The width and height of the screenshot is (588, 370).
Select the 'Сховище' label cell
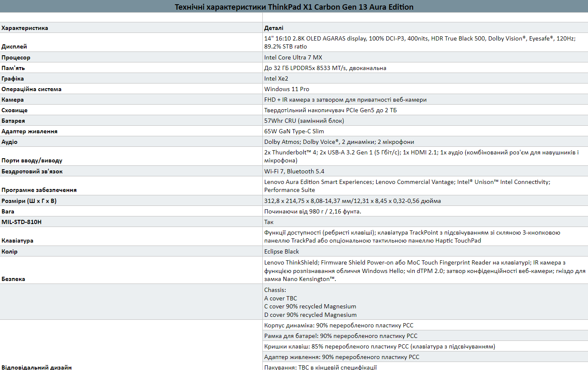[x=131, y=110]
